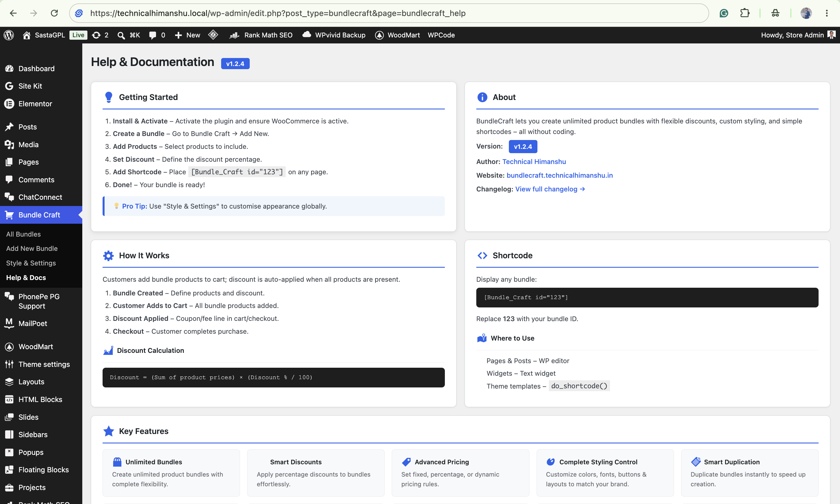
Task: Open the Grammarly extension icon
Action: click(724, 13)
